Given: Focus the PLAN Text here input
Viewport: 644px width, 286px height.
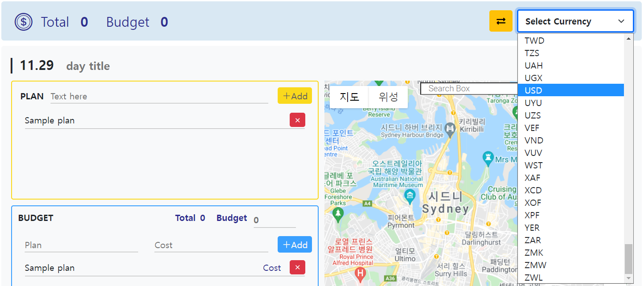Looking at the screenshot, I should [159, 96].
